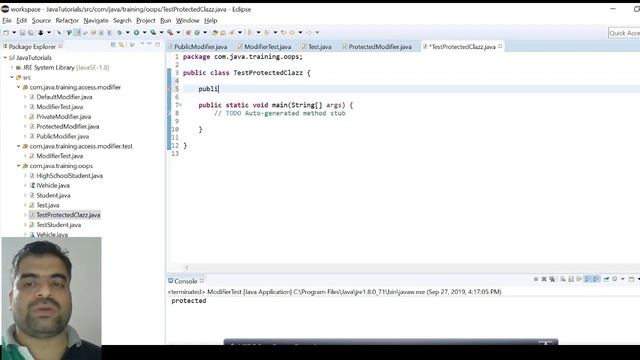The width and height of the screenshot is (640, 360).
Task: Click editor horizontal scrollbar left arrow
Action: pos(187,268)
